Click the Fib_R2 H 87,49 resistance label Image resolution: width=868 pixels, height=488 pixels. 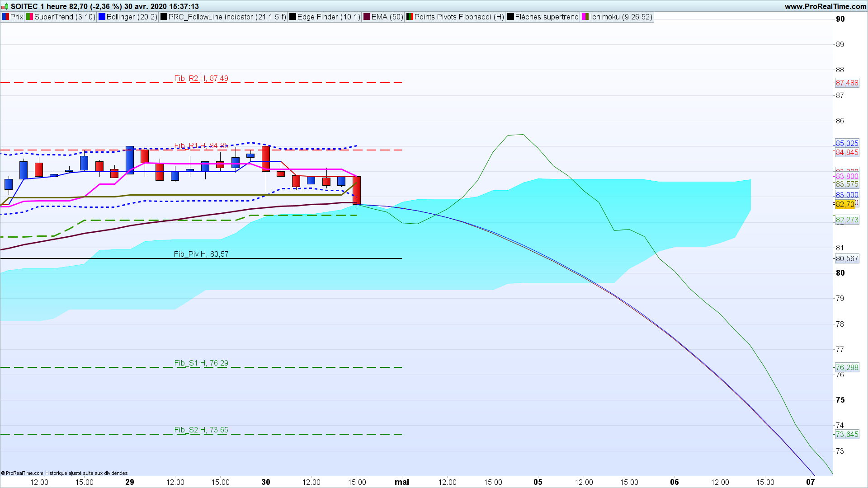tap(201, 78)
